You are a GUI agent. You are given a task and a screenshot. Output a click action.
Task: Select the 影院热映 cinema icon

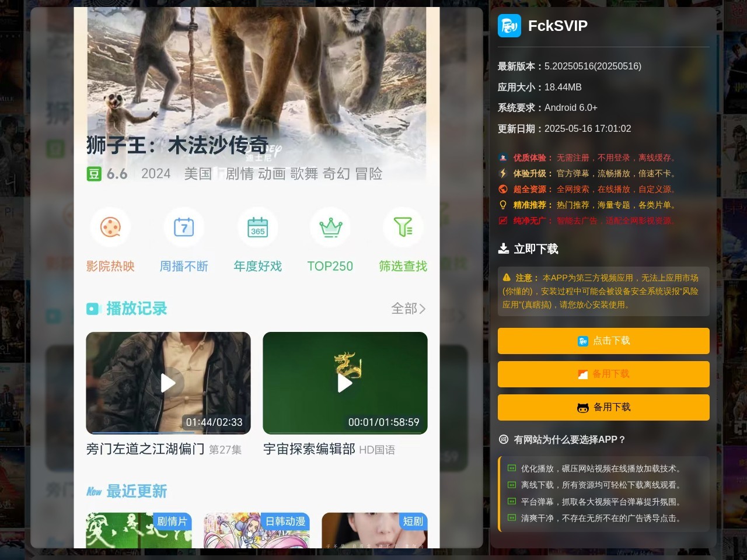pos(110,228)
